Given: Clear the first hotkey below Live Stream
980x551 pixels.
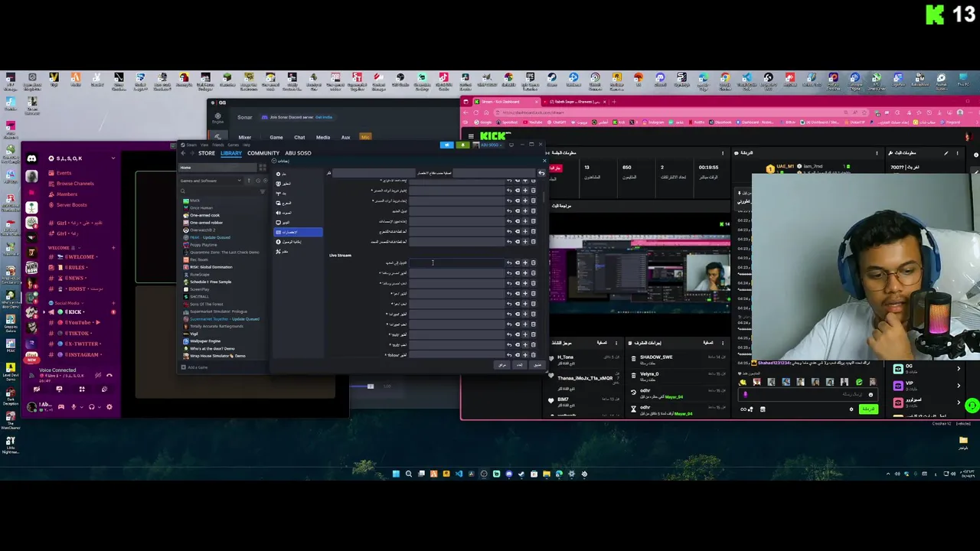Looking at the screenshot, I should tap(518, 262).
